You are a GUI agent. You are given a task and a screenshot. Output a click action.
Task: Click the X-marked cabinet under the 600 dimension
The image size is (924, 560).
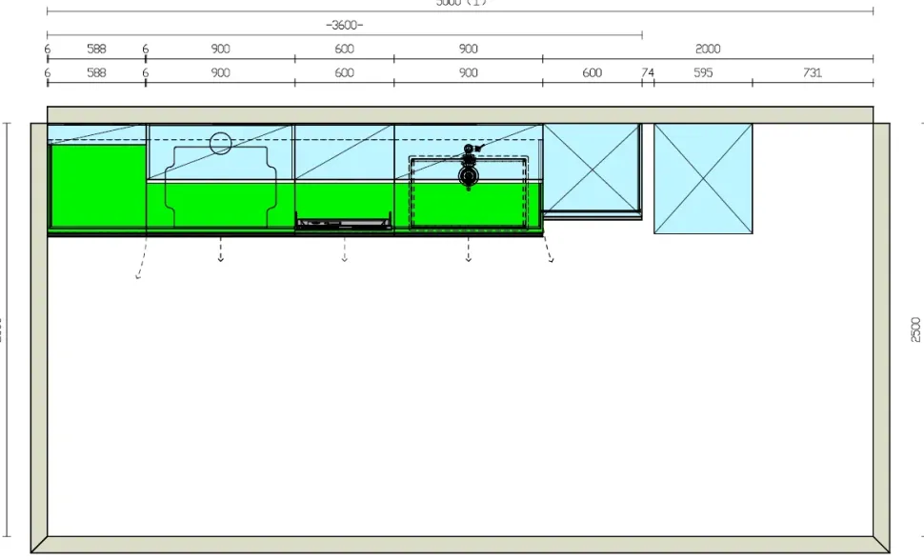click(x=593, y=170)
